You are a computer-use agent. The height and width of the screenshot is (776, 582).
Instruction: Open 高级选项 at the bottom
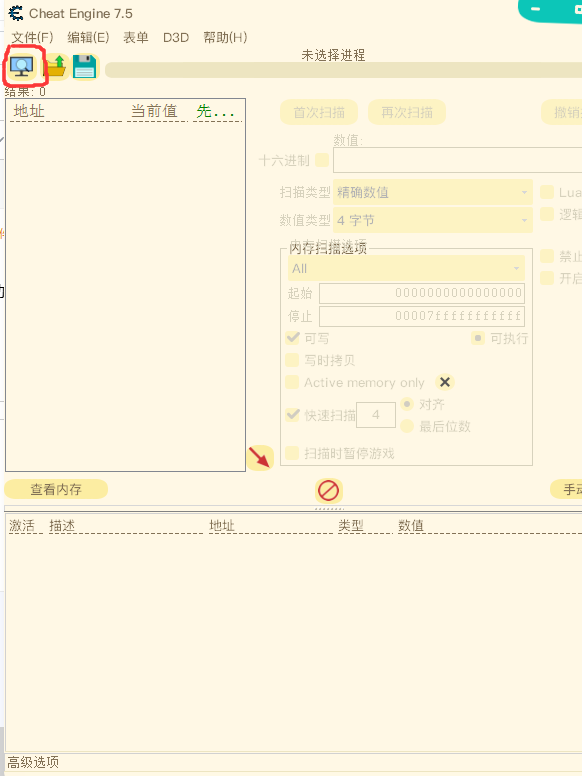(x=33, y=762)
